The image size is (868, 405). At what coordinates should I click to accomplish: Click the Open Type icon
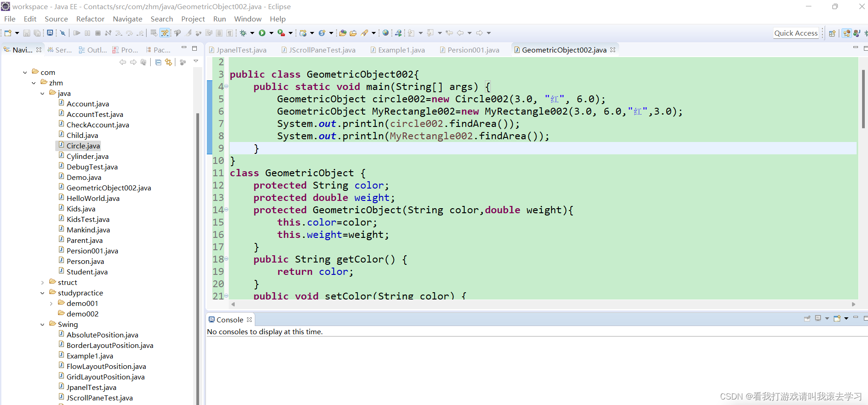(342, 33)
